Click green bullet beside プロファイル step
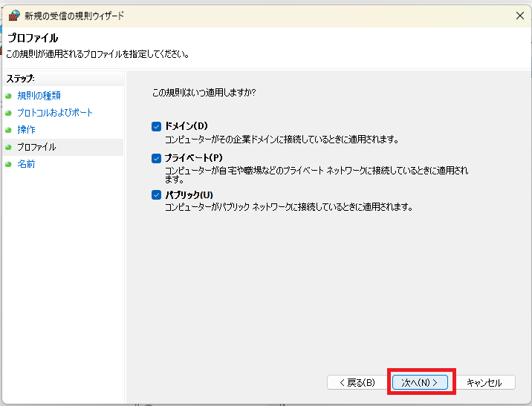 point(8,147)
